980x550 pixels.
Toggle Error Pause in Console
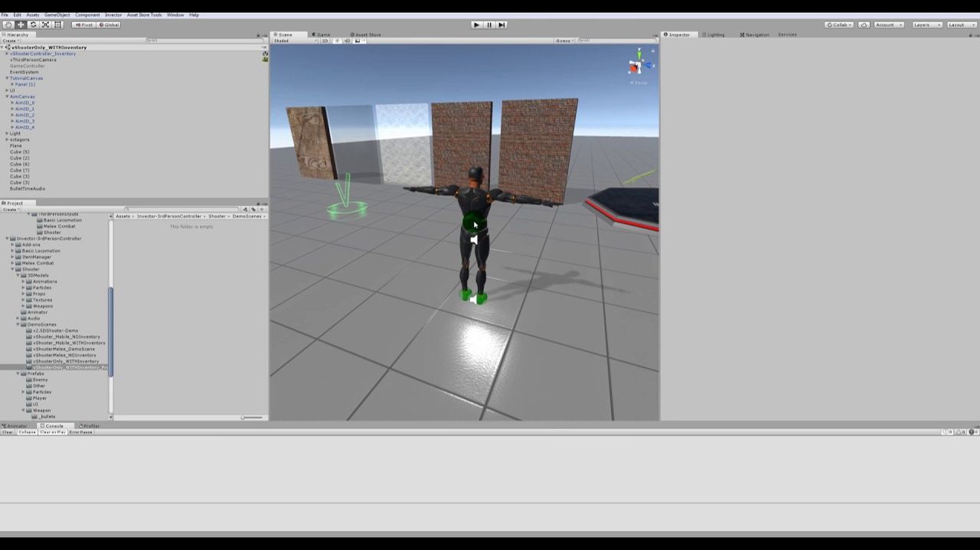tap(80, 432)
